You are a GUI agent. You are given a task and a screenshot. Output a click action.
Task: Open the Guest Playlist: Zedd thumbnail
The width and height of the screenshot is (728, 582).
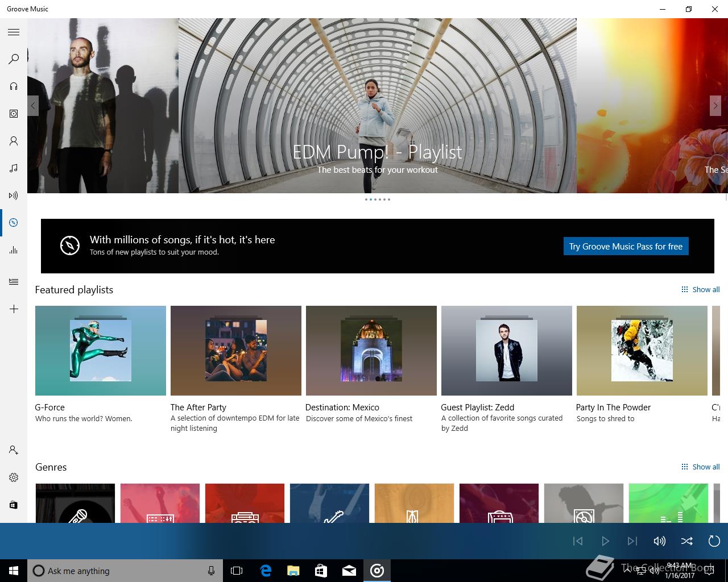click(507, 351)
